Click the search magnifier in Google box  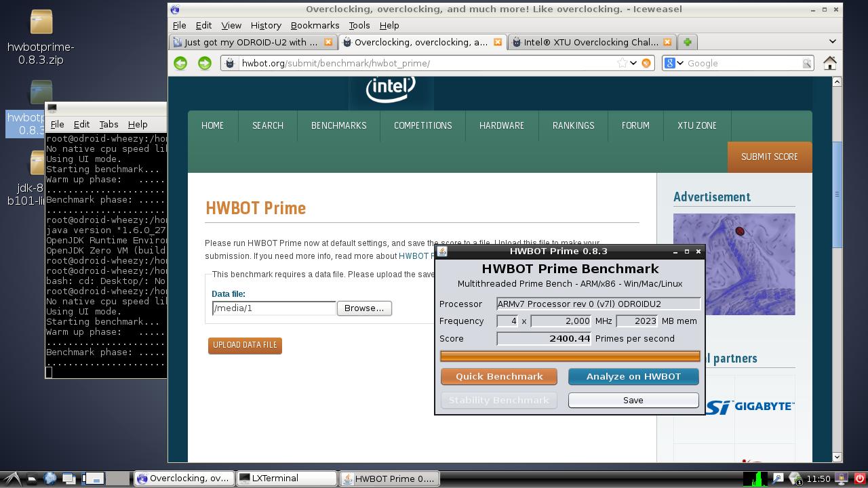pos(807,63)
